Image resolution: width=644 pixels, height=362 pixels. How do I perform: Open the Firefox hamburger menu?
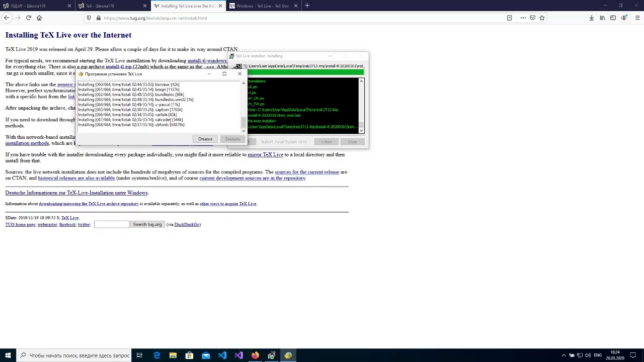pos(637,18)
